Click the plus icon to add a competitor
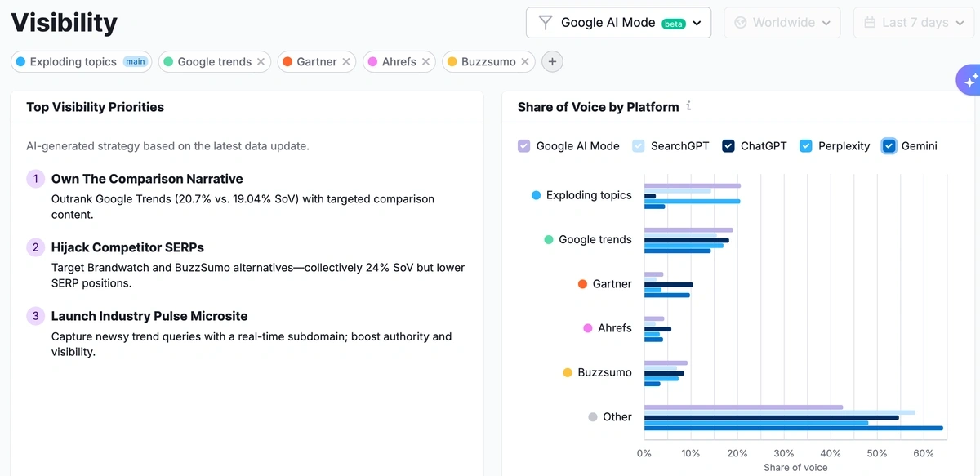Image resolution: width=980 pixels, height=476 pixels. click(x=552, y=61)
